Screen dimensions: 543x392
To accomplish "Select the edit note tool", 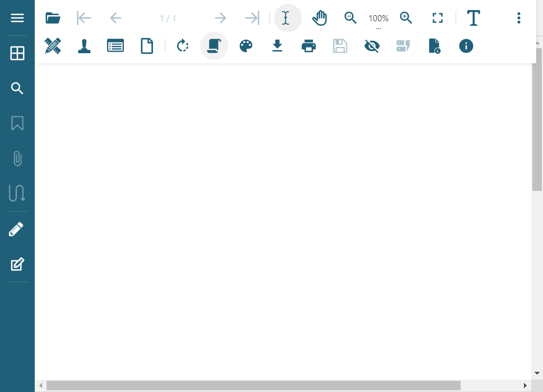I will coord(17,264).
